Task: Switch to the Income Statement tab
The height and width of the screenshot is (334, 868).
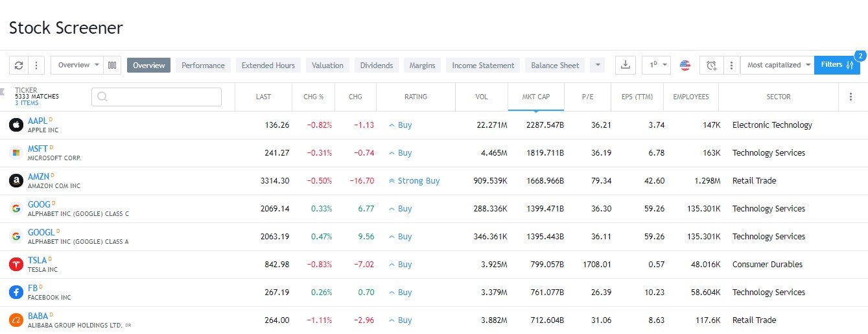Action: (x=483, y=66)
